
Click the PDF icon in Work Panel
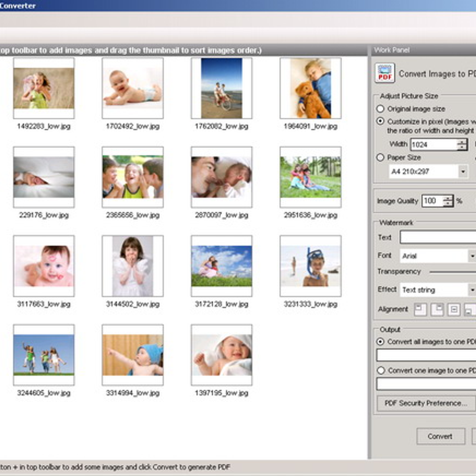point(384,73)
